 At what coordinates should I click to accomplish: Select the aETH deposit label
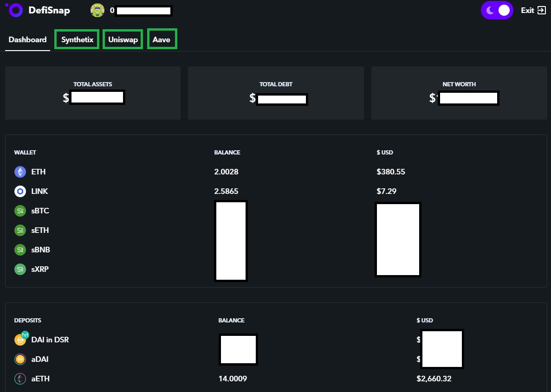tap(40, 379)
